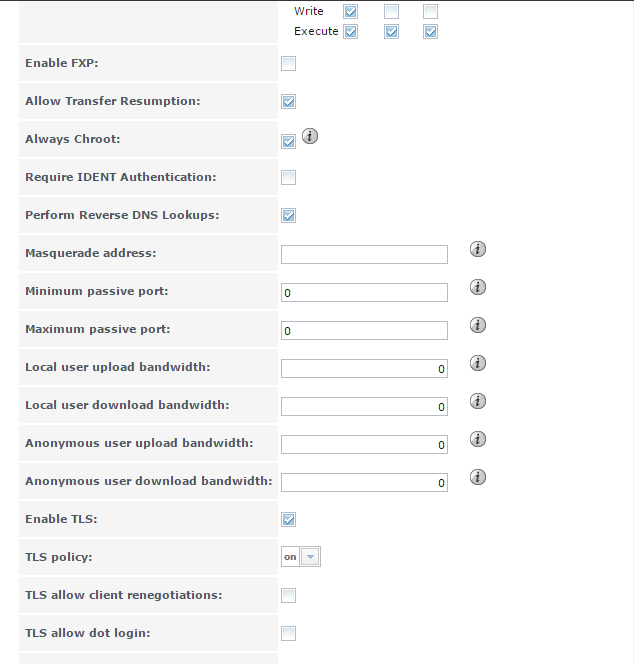Screen dimensions: 634x664
Task: Disable Perform Reverse DNS Lookups
Action: 289,216
